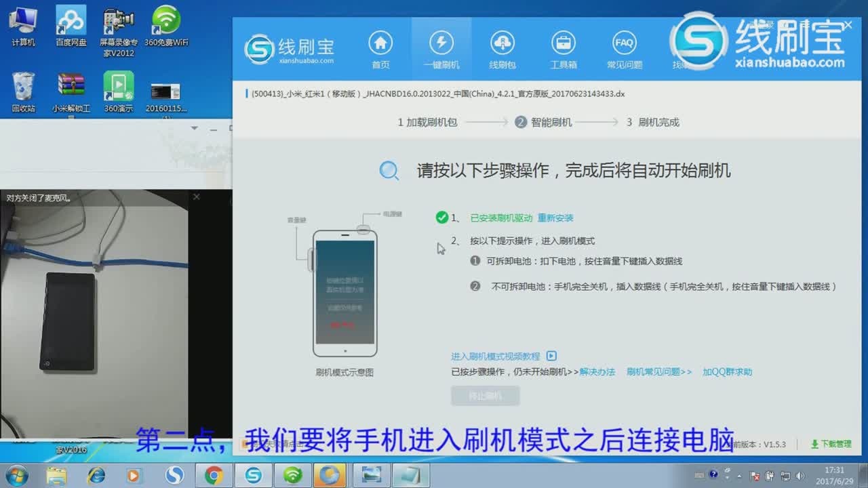Open 下载管理 download manager
Viewport: 868px width, 488px height.
point(831,444)
